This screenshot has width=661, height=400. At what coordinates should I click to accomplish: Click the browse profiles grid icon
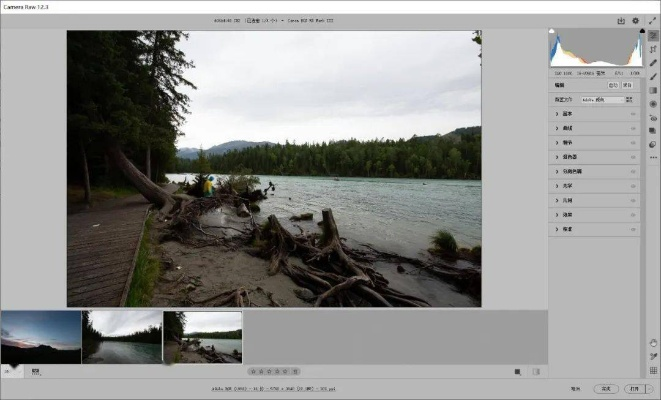[x=629, y=99]
